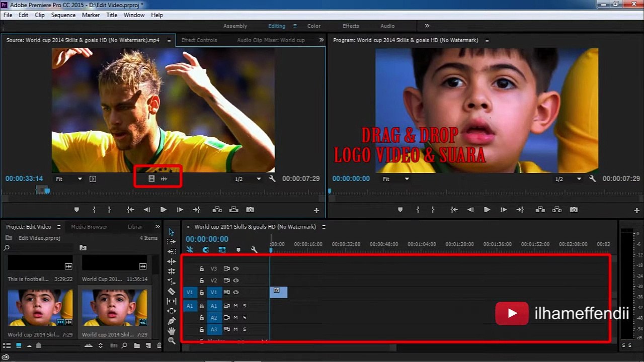Viewport: 644px width, 362px height.
Task: Solo audio track A2
Action: [245, 318]
